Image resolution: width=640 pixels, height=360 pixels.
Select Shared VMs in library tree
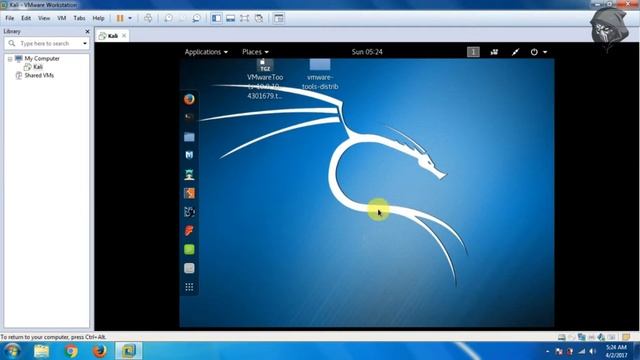point(39,76)
